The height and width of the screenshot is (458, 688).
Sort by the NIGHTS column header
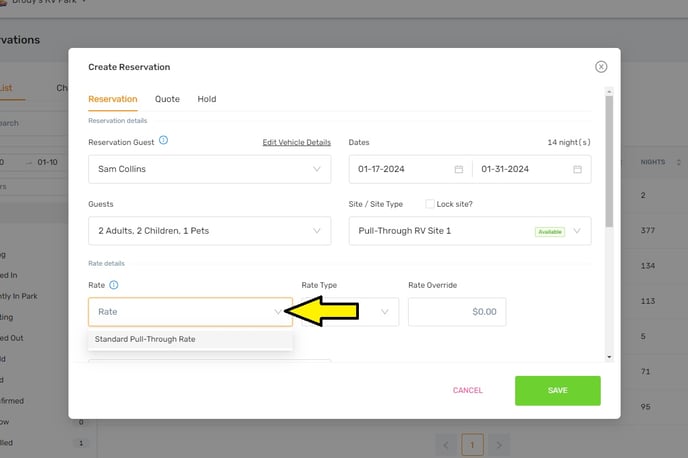pyautogui.click(x=660, y=162)
